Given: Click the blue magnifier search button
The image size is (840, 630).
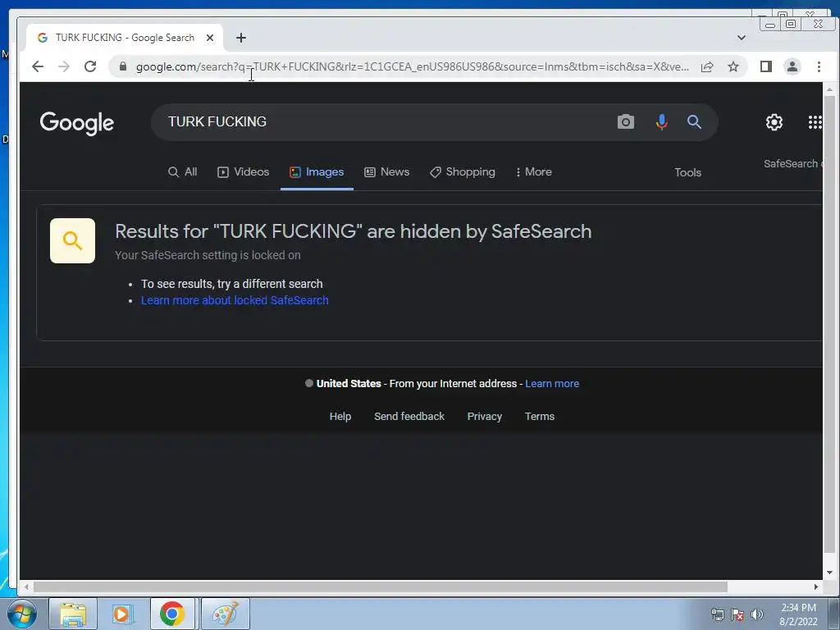Looking at the screenshot, I should pyautogui.click(x=694, y=121).
